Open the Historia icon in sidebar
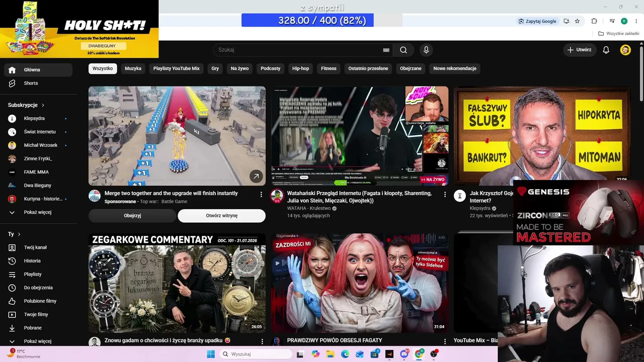This screenshot has width=644, height=362. click(12, 261)
